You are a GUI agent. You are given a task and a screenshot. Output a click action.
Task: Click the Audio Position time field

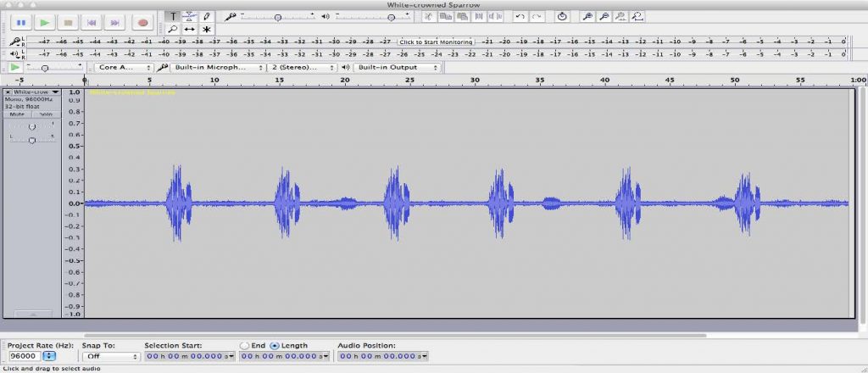tap(383, 356)
